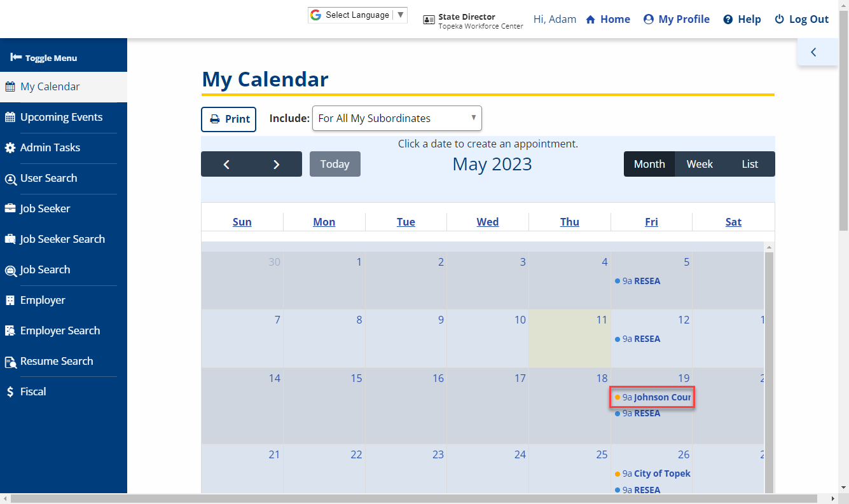Image resolution: width=849 pixels, height=504 pixels.
Task: Click the Print button
Action: (x=229, y=119)
